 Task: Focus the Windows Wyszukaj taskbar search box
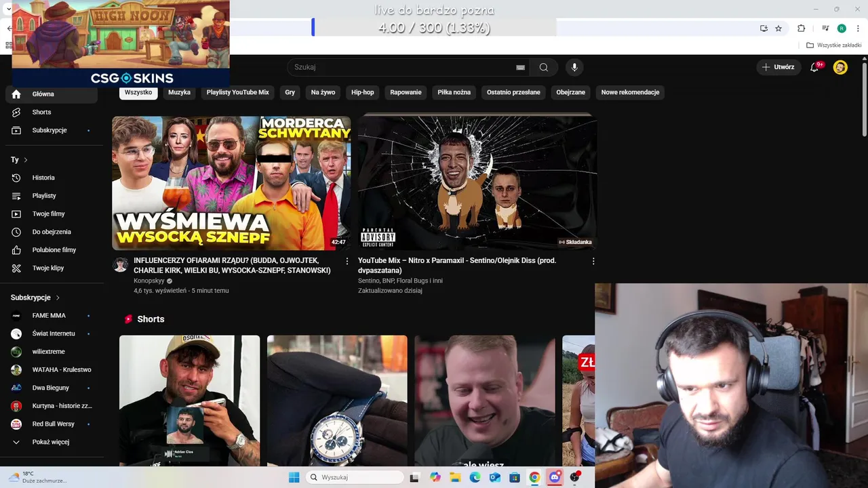[x=354, y=477]
